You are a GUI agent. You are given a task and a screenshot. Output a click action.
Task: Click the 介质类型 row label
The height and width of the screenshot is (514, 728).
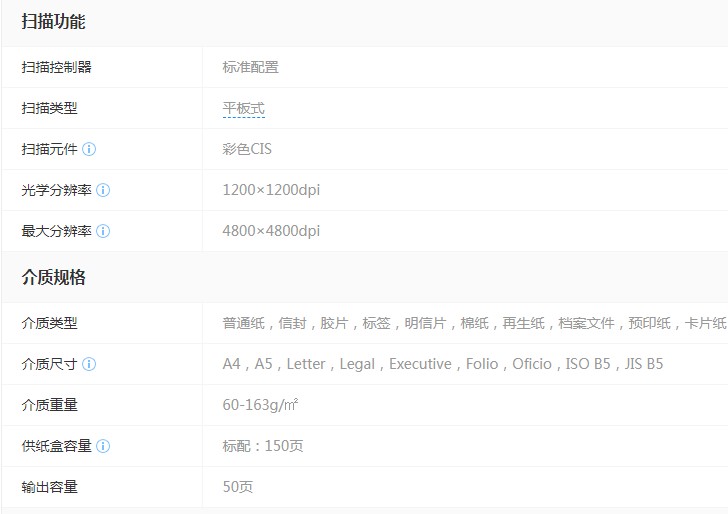coord(49,323)
